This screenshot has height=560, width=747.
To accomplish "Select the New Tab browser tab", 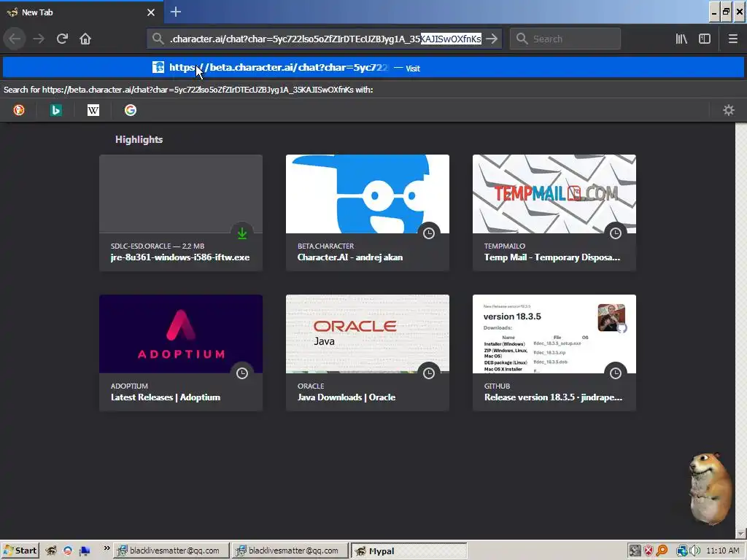I will tap(82, 12).
